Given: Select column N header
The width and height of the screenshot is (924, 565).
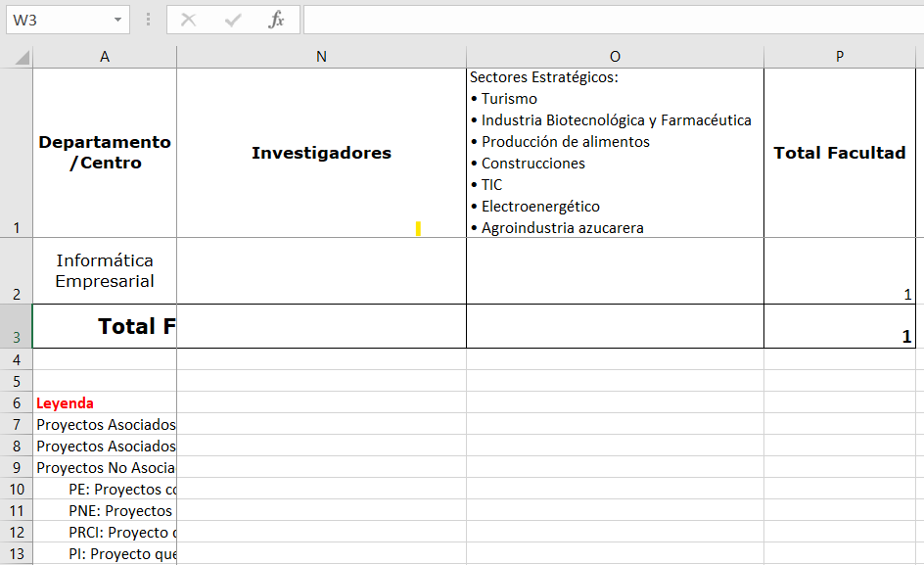Looking at the screenshot, I should point(321,57).
